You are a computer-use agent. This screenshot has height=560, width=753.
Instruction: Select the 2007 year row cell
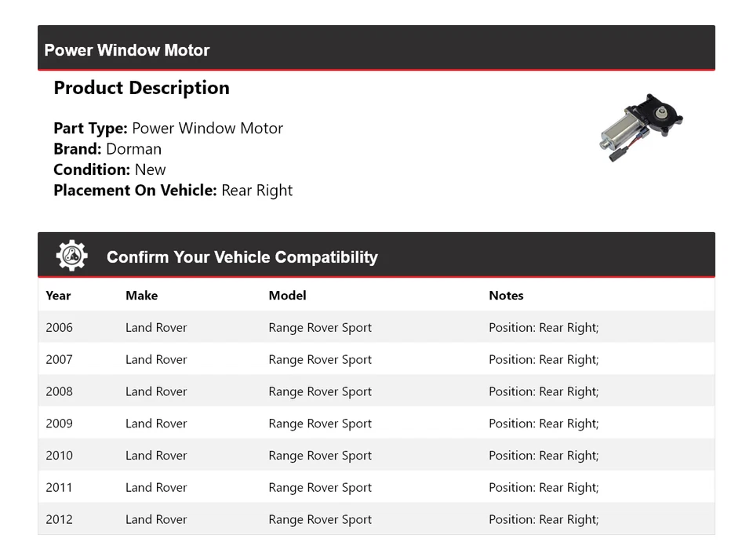coord(59,360)
